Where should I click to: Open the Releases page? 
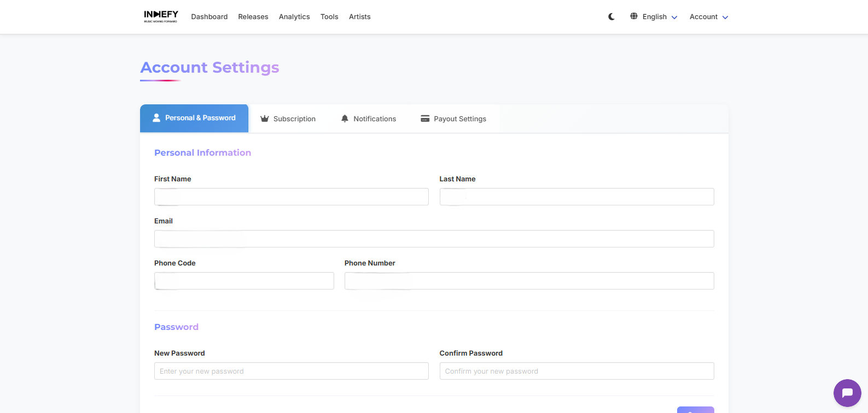point(253,17)
